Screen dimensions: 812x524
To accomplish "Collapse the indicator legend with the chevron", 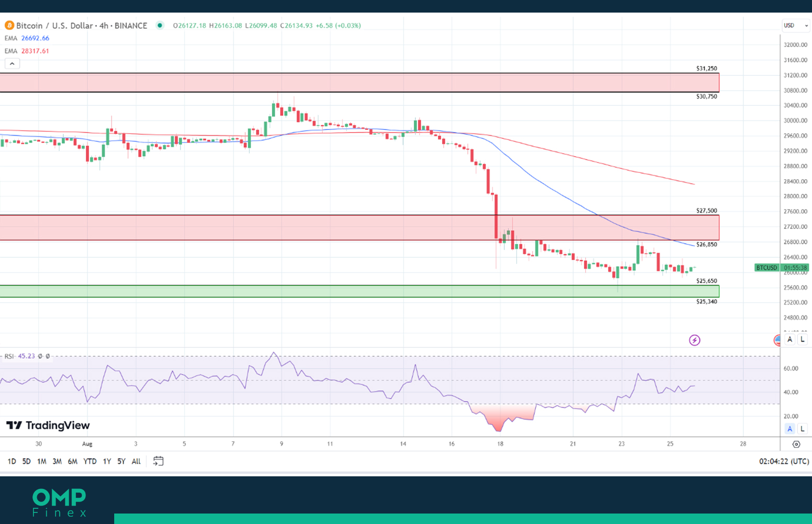I will pos(12,63).
